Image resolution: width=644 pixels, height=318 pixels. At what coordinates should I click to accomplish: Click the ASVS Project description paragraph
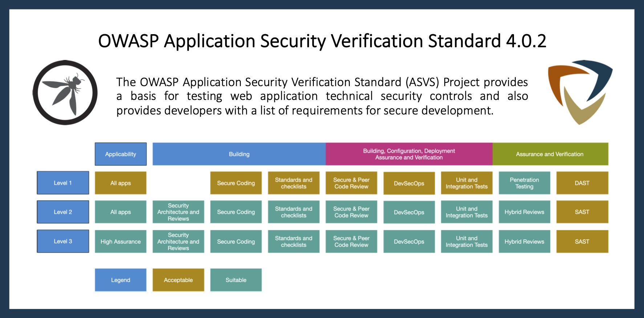(x=322, y=96)
